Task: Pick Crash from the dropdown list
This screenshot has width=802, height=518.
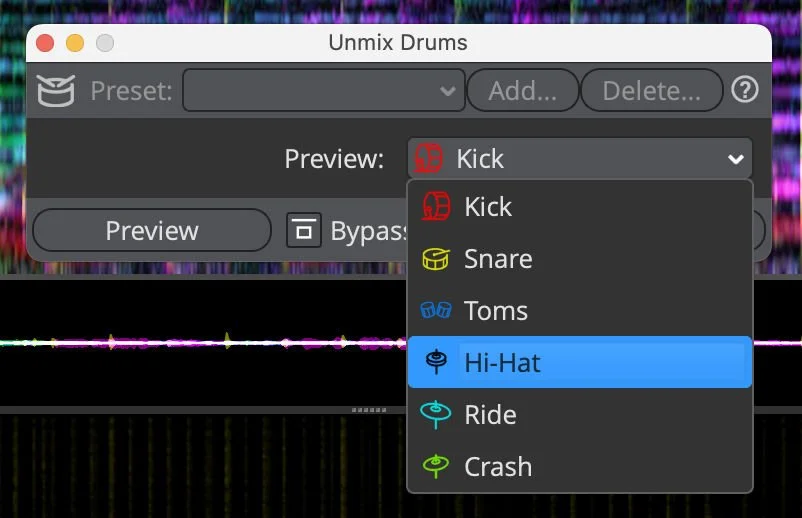Action: coord(580,466)
